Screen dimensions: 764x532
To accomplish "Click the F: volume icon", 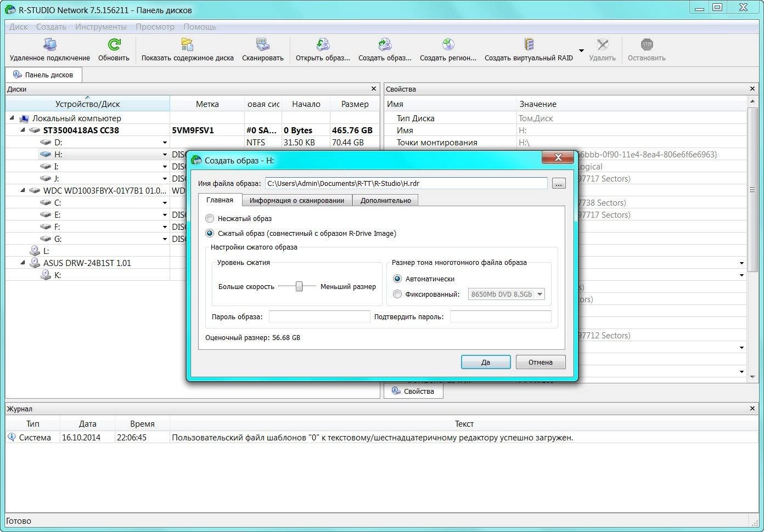I will point(46,227).
